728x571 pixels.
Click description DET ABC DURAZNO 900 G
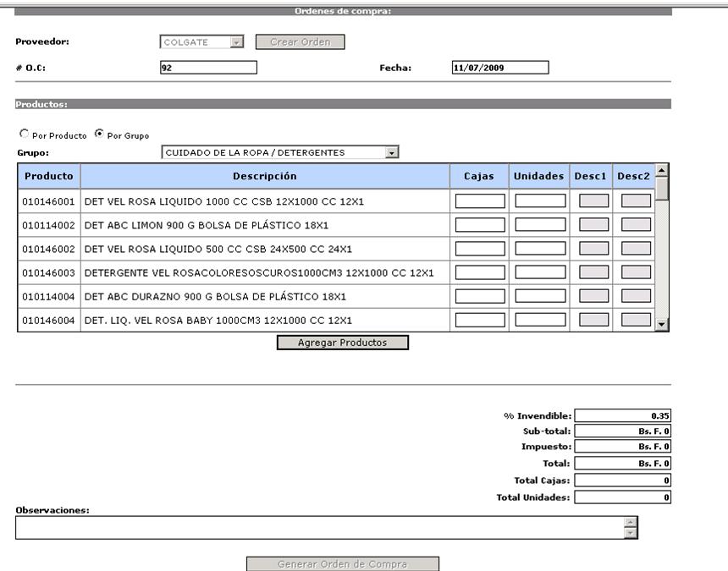coord(215,296)
